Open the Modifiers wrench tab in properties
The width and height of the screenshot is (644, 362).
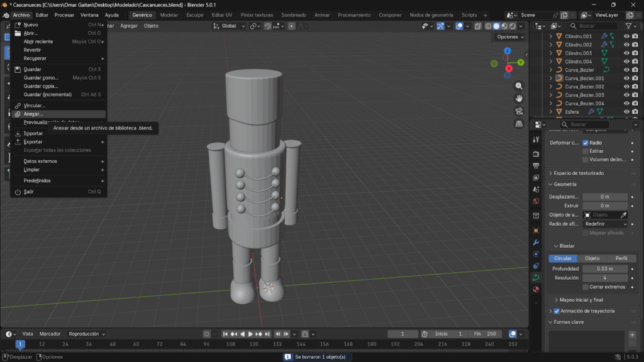coord(536,242)
